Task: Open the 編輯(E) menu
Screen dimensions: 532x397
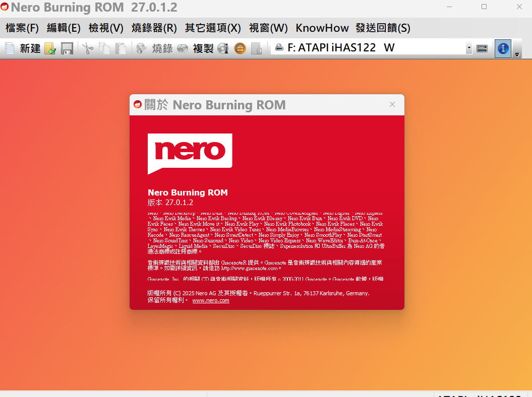Action: pyautogui.click(x=64, y=28)
